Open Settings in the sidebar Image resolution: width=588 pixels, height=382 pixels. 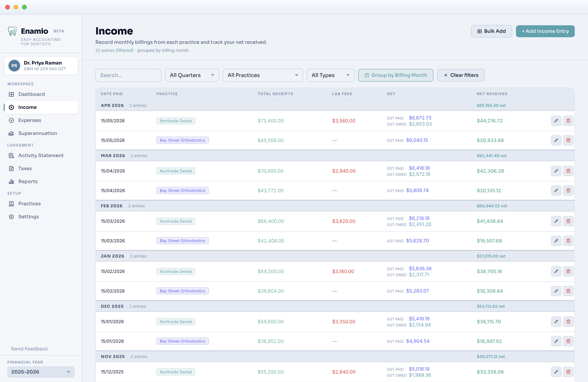coord(41,216)
